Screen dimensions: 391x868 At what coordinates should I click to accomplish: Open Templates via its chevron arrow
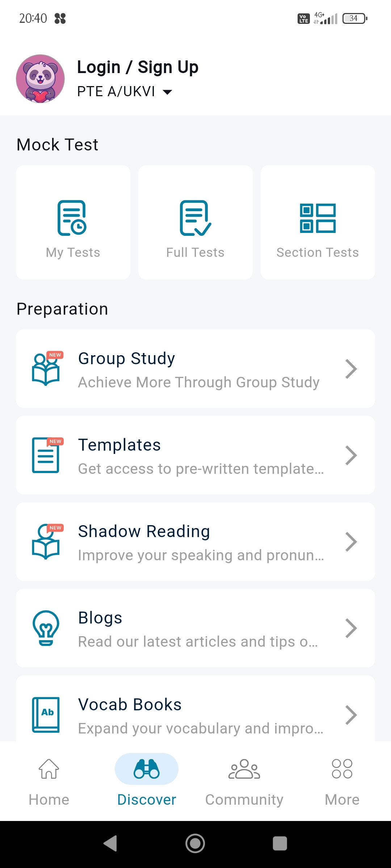[x=351, y=455]
